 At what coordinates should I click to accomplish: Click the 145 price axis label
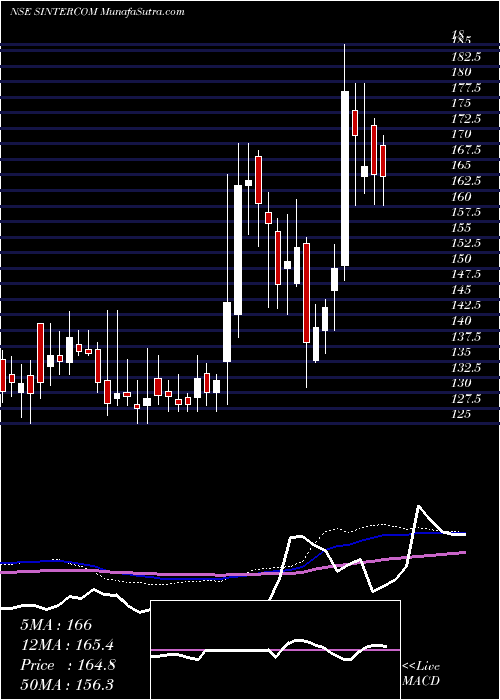click(462, 290)
